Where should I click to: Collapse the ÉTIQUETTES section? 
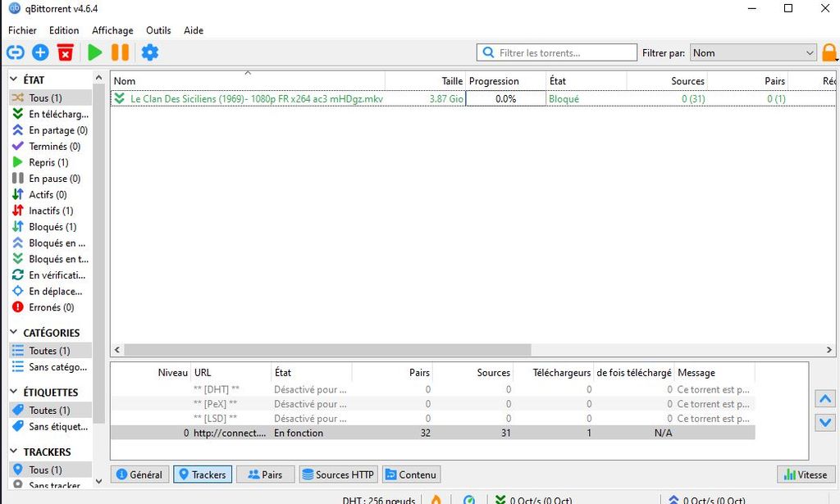[x=14, y=392]
